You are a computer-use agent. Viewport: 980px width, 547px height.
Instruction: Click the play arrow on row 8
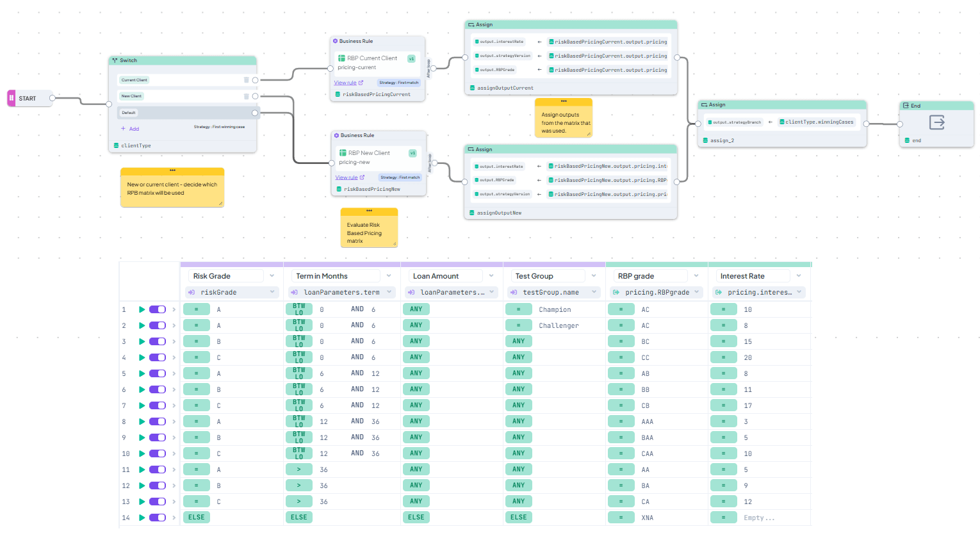point(142,421)
